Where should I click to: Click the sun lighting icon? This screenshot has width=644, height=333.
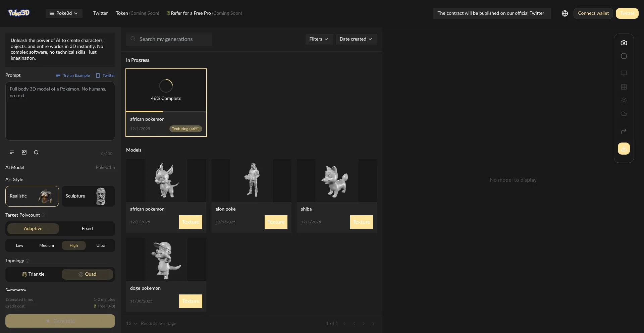click(624, 100)
